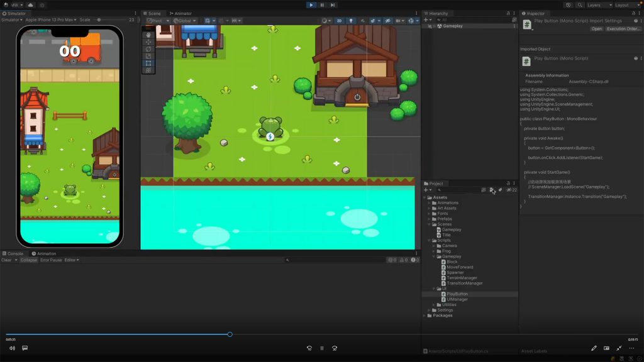Open the Apple iPhone 13 Pro Max dropdown
The width and height of the screenshot is (644, 362).
coord(50,20)
